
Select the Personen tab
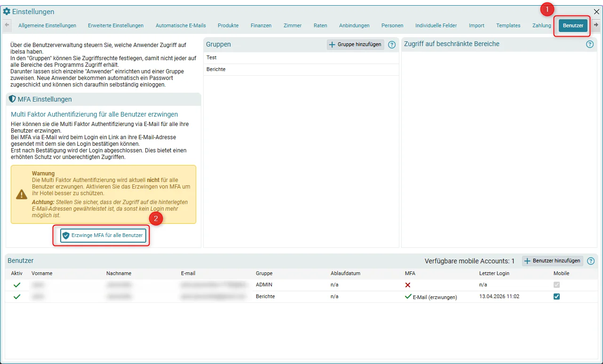point(392,25)
